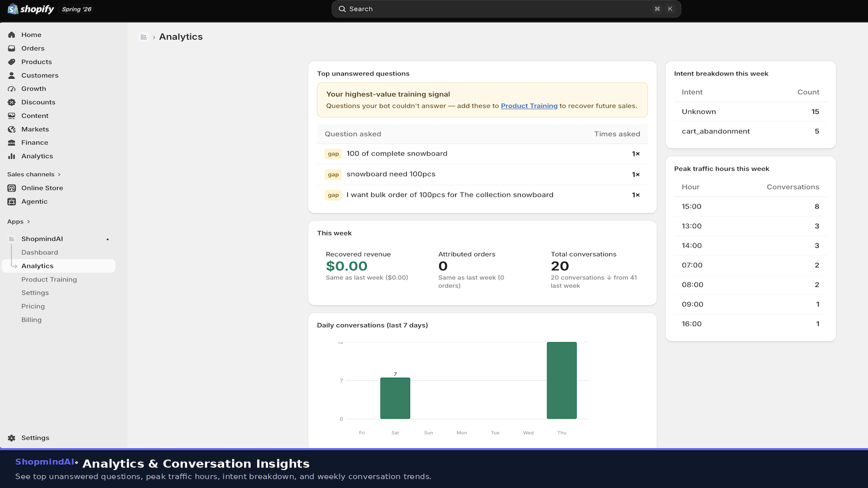
Task: Click the Online Store icon
Action: (x=11, y=188)
